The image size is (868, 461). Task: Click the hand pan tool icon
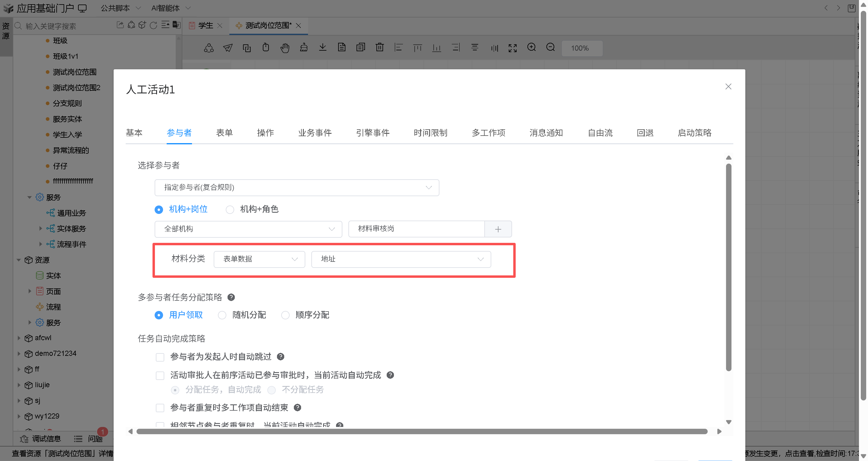pyautogui.click(x=285, y=48)
